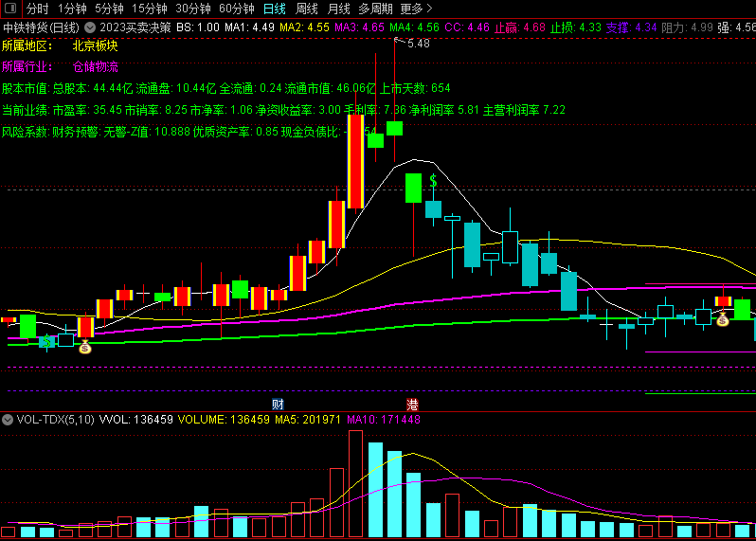Click the CC: 4.46 value

tap(467, 27)
